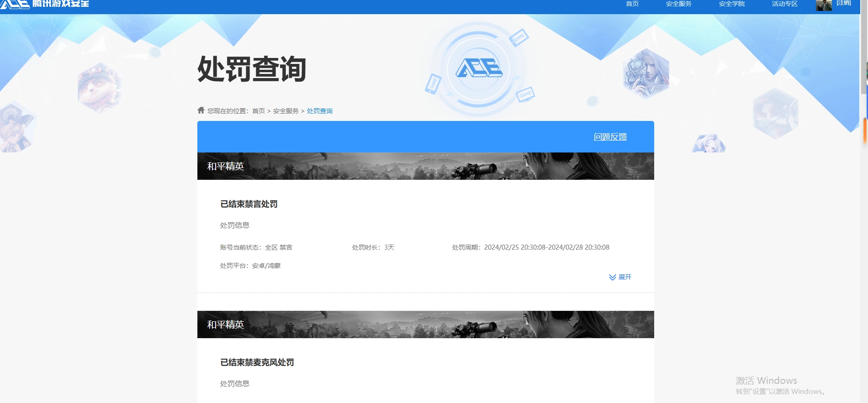Open the 安全服务 menu item
Screen dimensions: 868x403
pos(678,4)
